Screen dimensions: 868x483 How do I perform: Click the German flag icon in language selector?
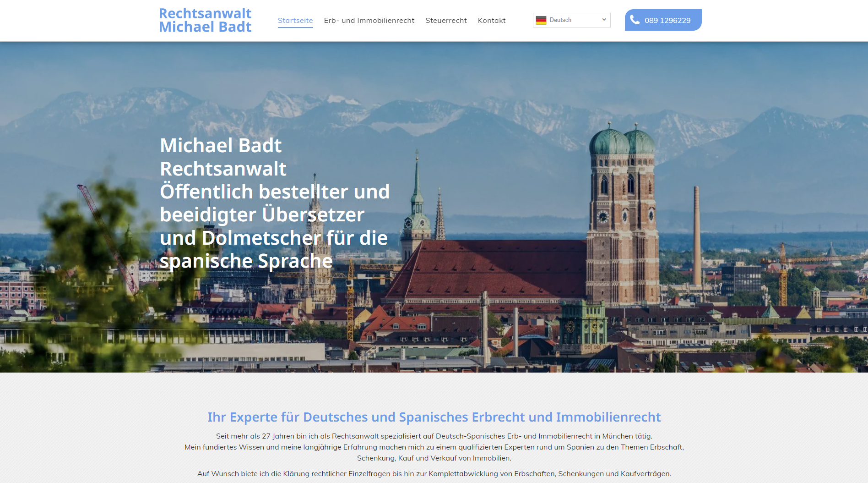pyautogui.click(x=542, y=20)
